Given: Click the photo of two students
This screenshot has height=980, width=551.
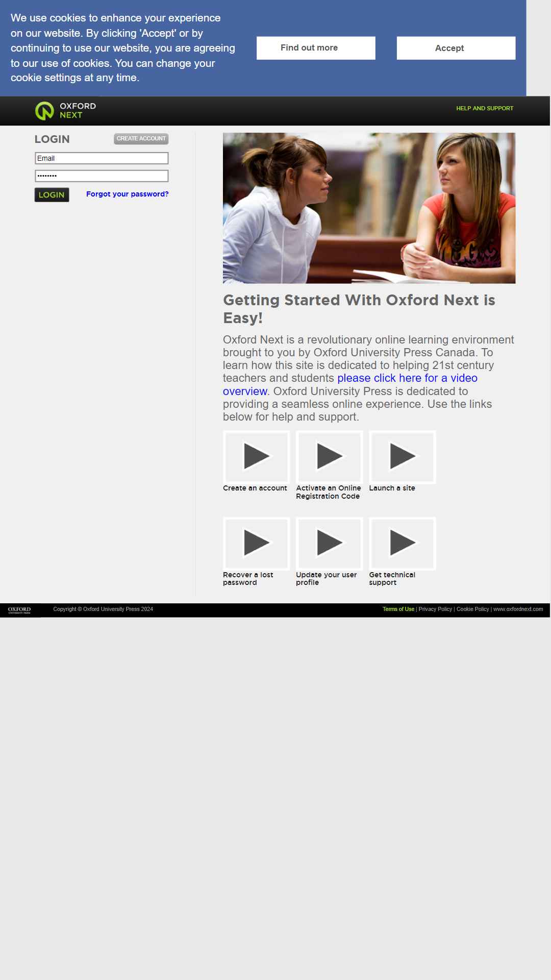Looking at the screenshot, I should click(369, 208).
